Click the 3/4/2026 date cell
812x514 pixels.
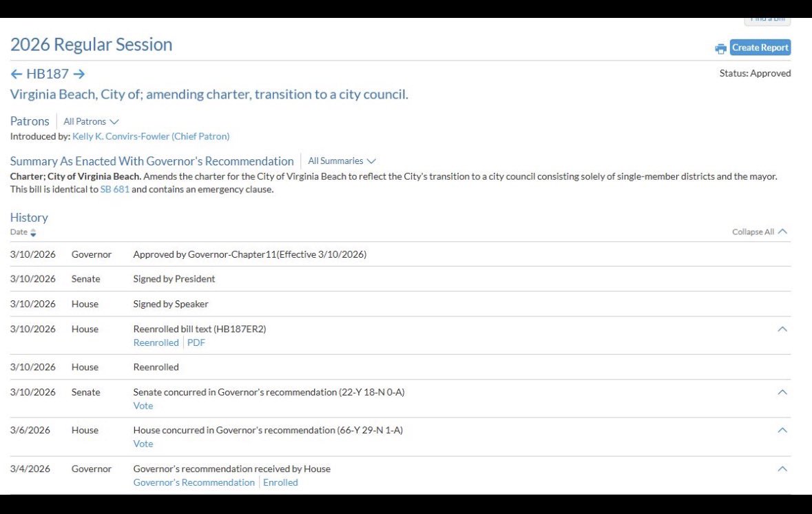point(30,469)
